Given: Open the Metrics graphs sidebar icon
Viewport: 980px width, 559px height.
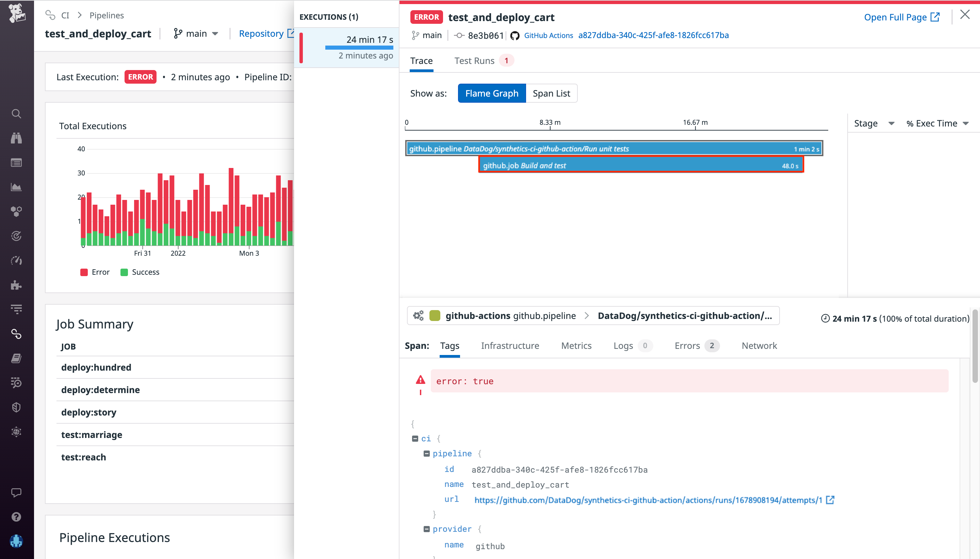Looking at the screenshot, I should [16, 187].
